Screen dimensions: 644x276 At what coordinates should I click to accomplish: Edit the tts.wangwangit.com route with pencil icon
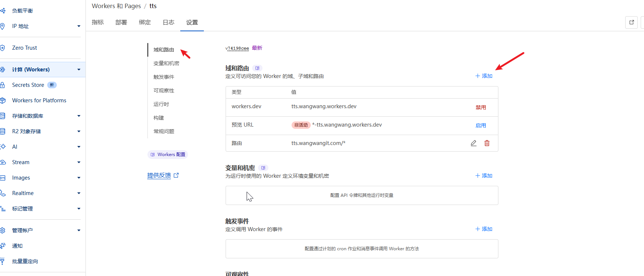[473, 143]
